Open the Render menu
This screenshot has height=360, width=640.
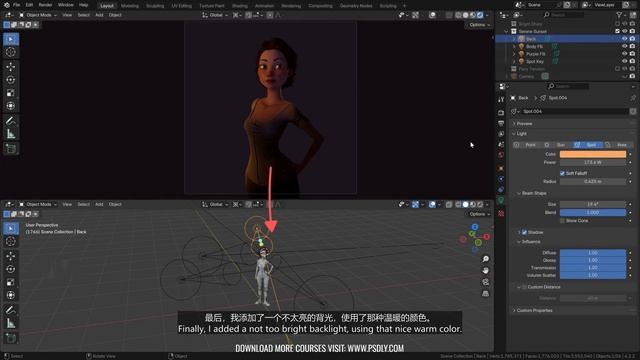pyautogui.click(x=45, y=5)
